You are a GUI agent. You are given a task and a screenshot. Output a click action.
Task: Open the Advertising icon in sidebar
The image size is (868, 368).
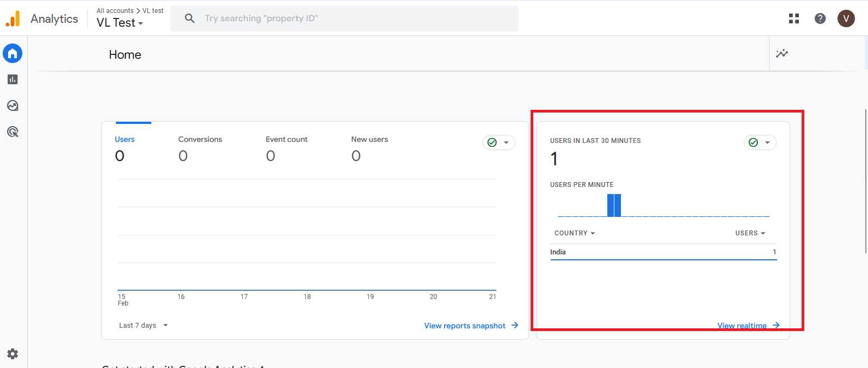(13, 132)
